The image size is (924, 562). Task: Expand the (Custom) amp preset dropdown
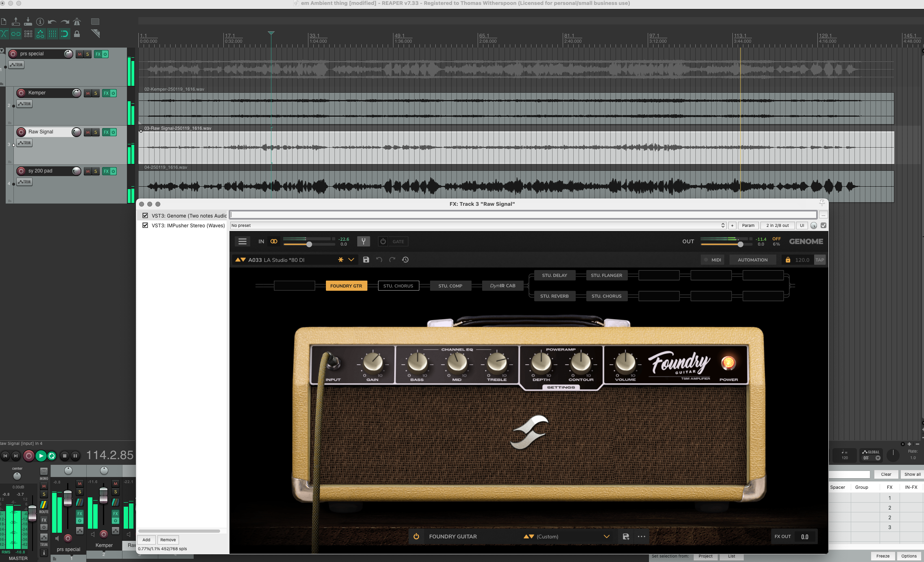click(607, 536)
